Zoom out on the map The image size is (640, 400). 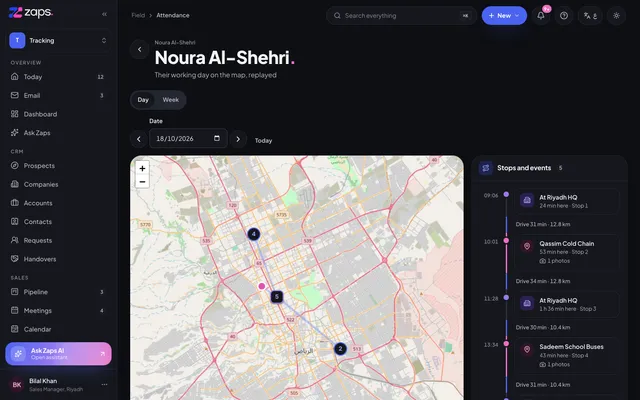(x=142, y=182)
